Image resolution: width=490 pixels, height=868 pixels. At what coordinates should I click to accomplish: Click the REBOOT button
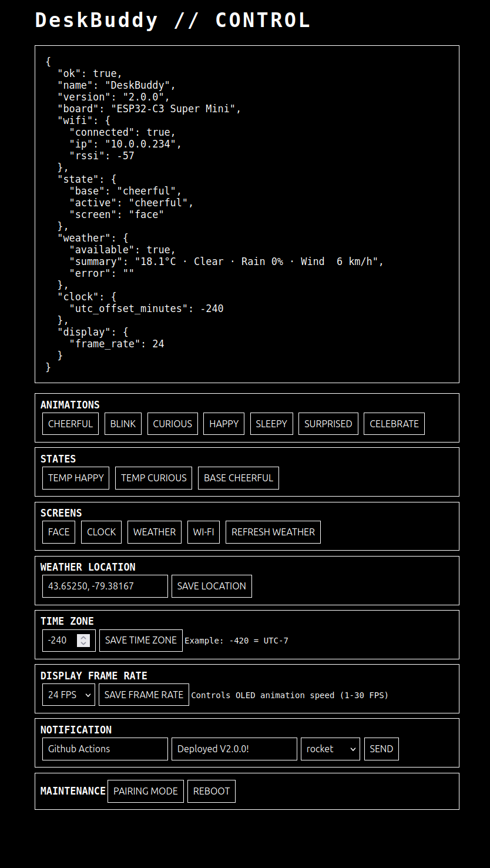(x=212, y=791)
